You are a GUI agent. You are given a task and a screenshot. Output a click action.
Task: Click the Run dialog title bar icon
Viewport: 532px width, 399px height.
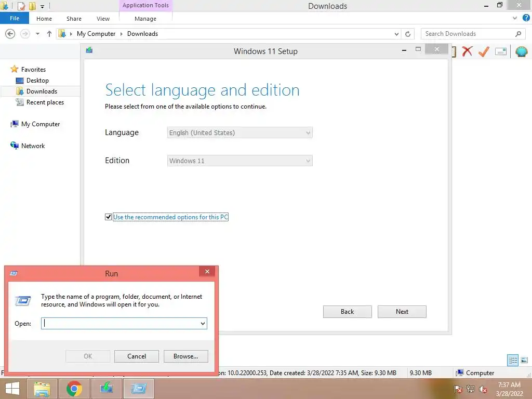[x=14, y=273]
